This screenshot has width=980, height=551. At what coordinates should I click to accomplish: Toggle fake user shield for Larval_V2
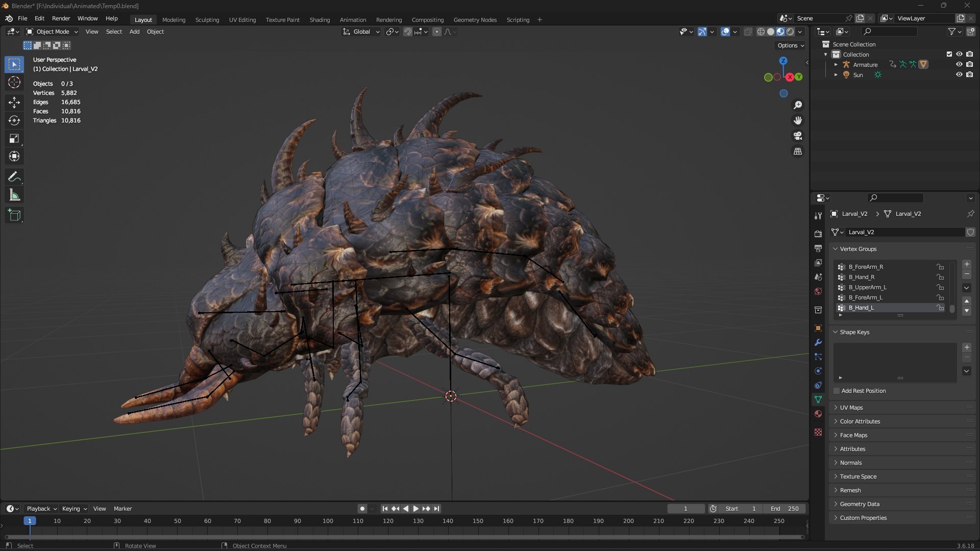970,232
